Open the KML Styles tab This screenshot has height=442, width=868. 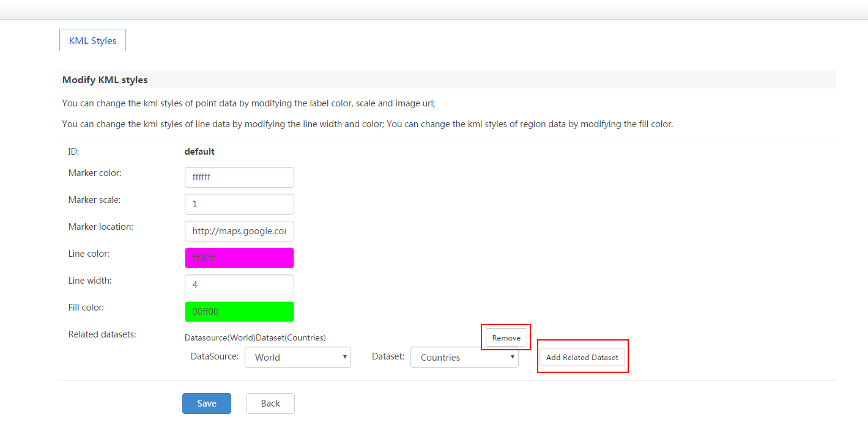pyautogui.click(x=92, y=40)
